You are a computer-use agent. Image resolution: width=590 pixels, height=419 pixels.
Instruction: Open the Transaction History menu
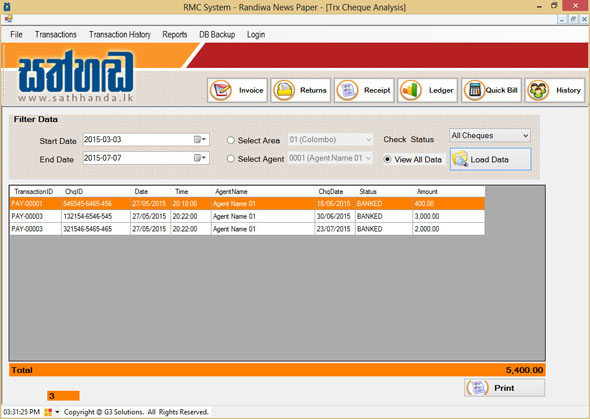[120, 35]
